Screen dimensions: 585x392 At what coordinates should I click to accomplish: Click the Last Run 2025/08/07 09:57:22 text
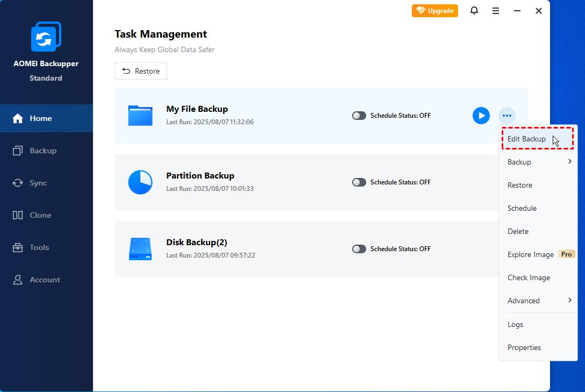tap(211, 255)
